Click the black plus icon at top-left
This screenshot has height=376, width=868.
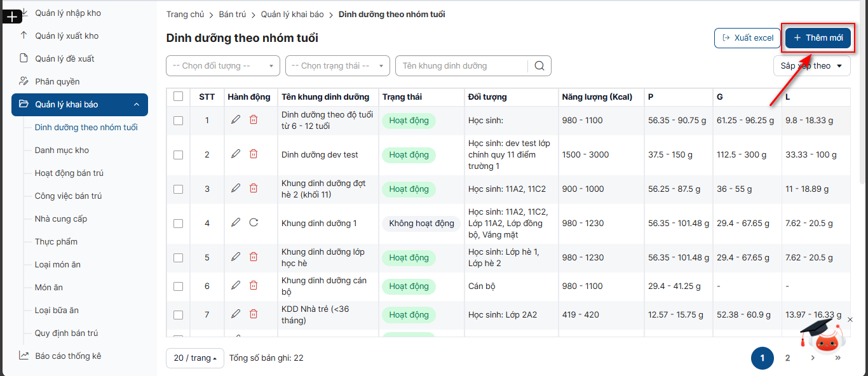click(x=12, y=17)
